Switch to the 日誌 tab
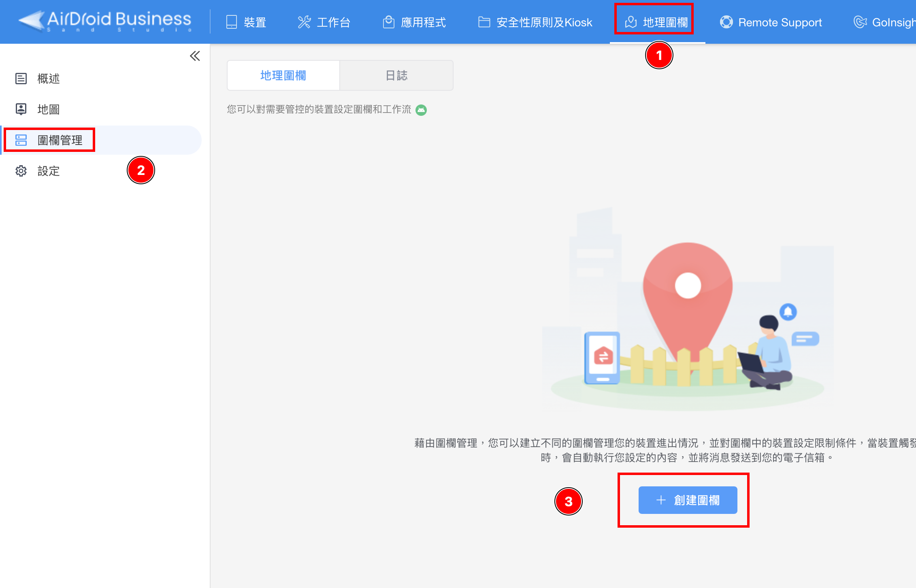The width and height of the screenshot is (916, 588). click(396, 75)
